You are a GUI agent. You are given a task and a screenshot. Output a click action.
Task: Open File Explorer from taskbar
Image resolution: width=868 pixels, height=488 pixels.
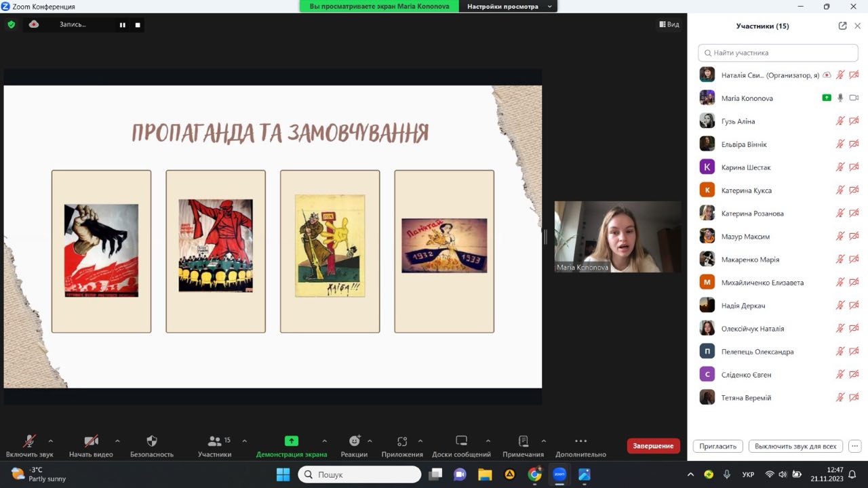point(485,474)
